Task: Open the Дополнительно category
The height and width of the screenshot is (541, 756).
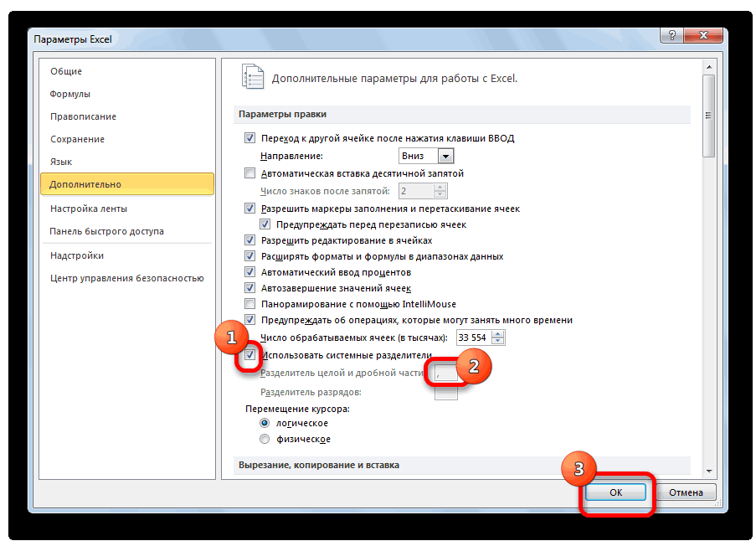Action: point(127,184)
